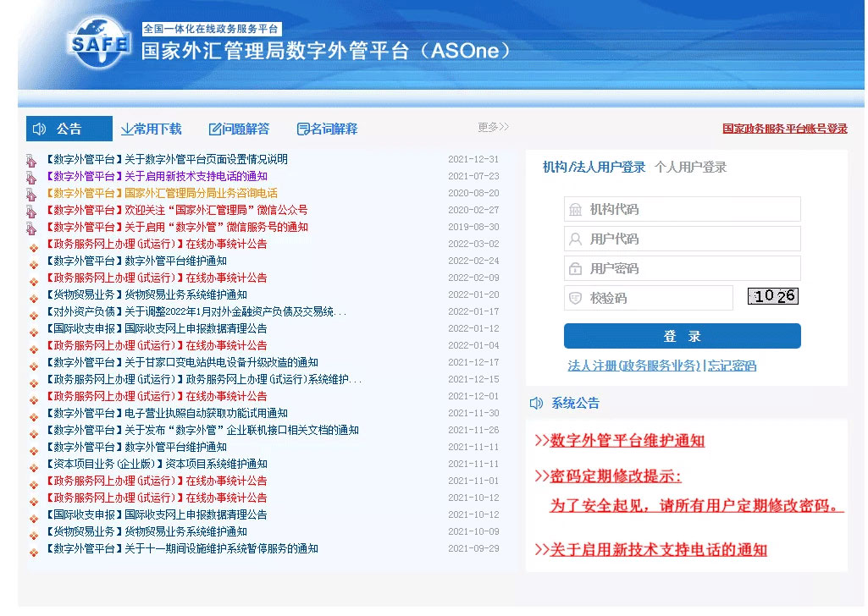Click the person icon in 用户代码 field

coord(576,239)
